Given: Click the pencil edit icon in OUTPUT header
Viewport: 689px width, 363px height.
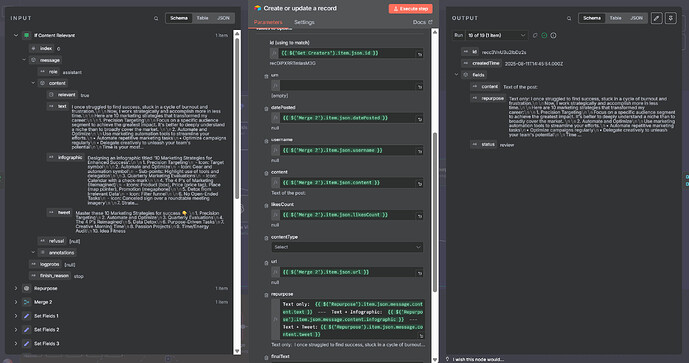Looking at the screenshot, I should pyautogui.click(x=656, y=18).
